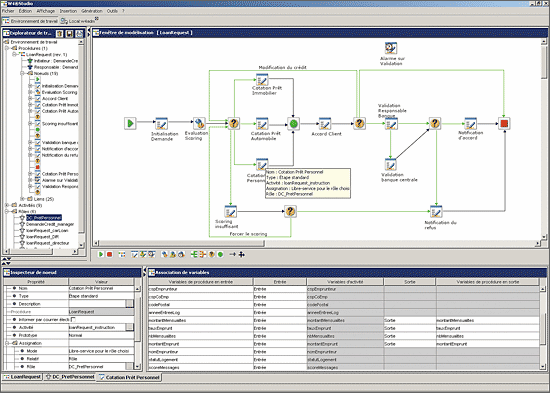
Task: Insert a question-mark decision node from toolbar
Action: coord(212,254)
